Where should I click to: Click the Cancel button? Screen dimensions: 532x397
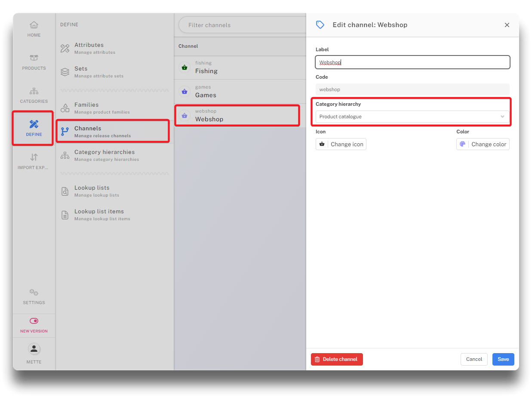474,359
